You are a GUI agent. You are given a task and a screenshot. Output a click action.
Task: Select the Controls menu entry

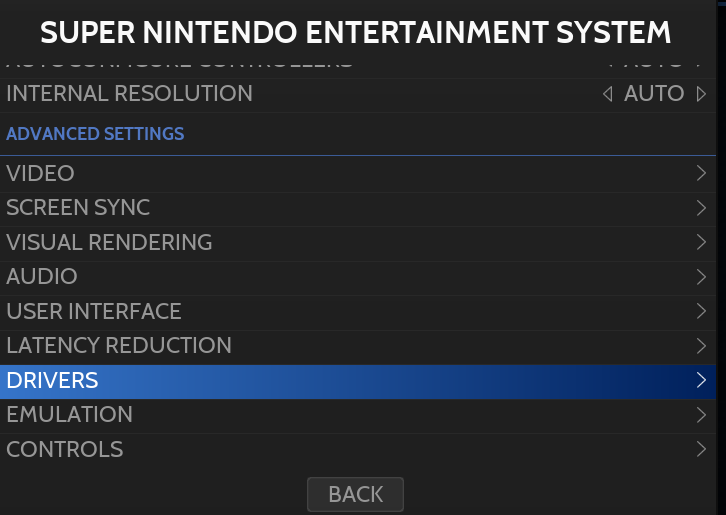pyautogui.click(x=65, y=449)
